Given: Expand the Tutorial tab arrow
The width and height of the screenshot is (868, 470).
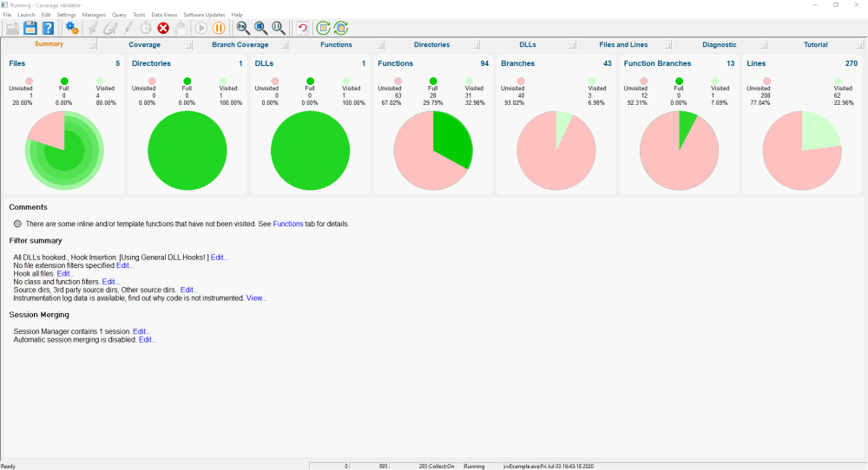Looking at the screenshot, I should click(x=858, y=45).
